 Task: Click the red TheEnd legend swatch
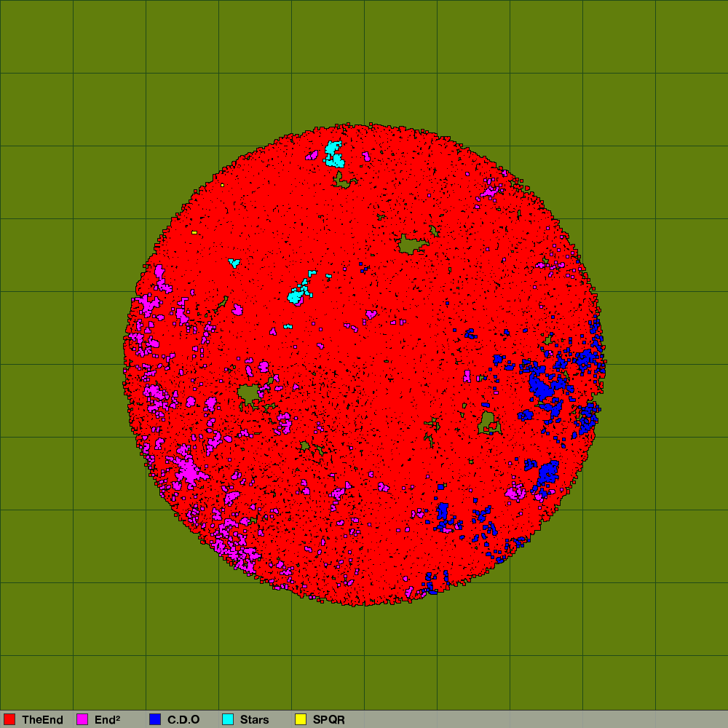coord(9,719)
